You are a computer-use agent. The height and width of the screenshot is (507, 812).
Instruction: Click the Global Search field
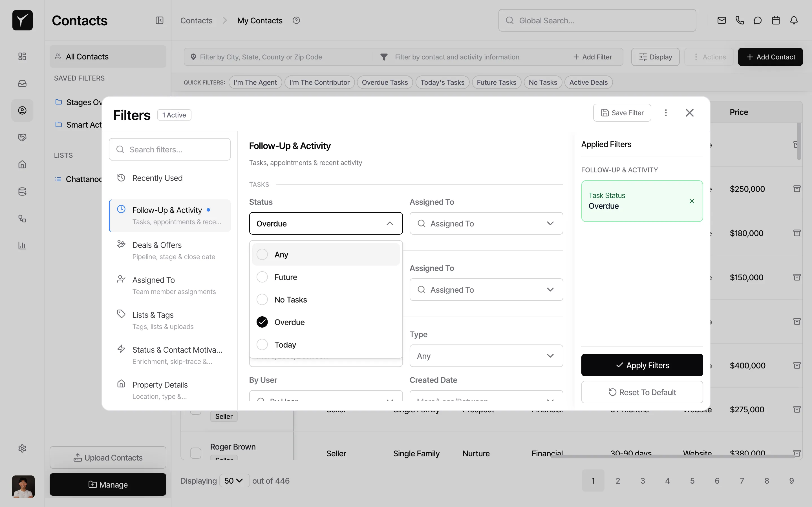[597, 20]
